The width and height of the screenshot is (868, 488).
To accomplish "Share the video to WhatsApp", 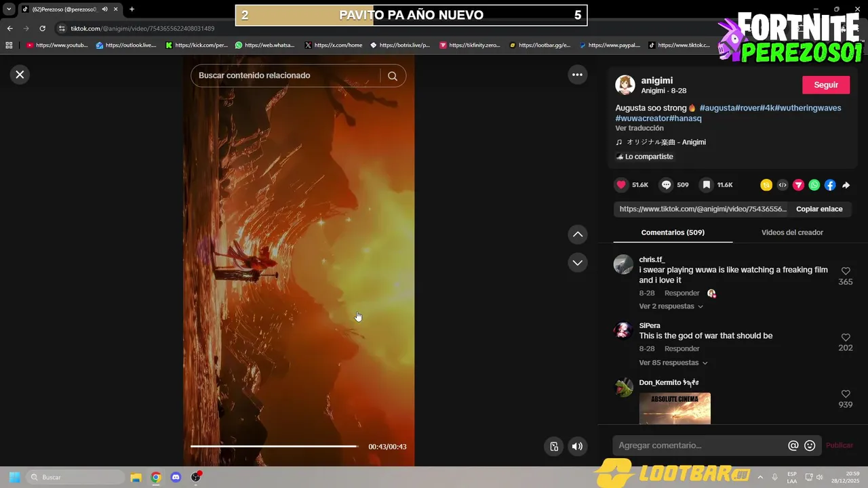I will [814, 185].
